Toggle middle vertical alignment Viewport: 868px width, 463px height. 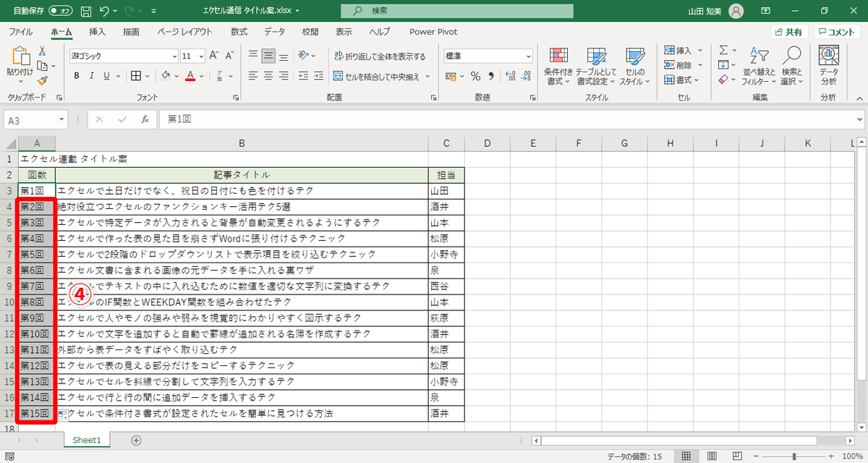coord(268,56)
